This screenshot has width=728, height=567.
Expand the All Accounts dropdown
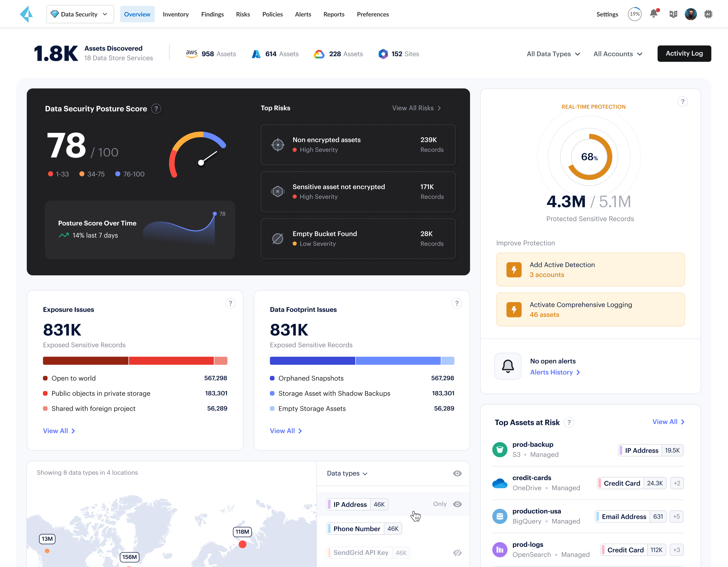click(617, 54)
